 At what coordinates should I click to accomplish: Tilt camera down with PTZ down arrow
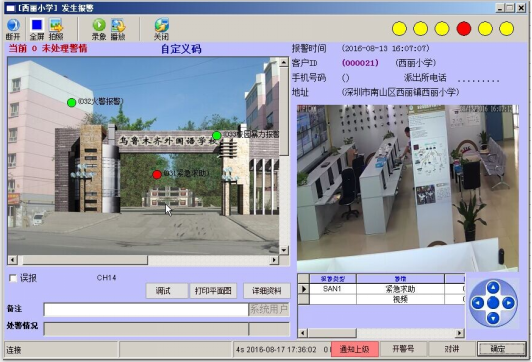[x=493, y=318]
